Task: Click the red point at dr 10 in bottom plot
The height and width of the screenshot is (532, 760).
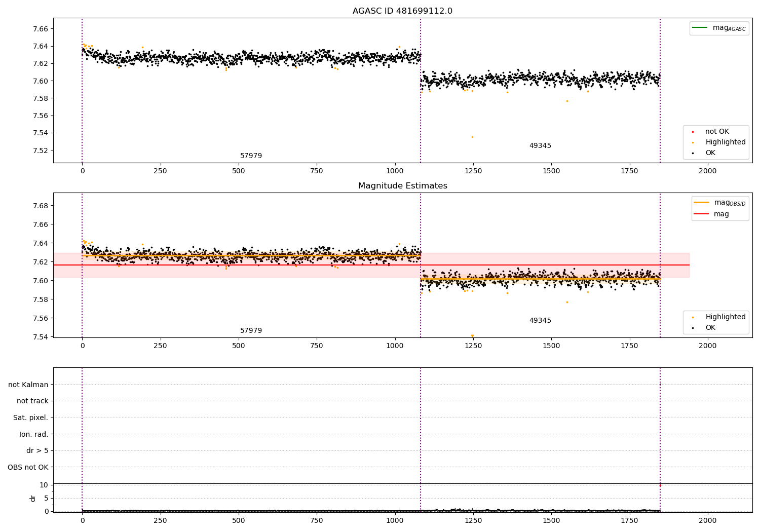Action: (660, 485)
